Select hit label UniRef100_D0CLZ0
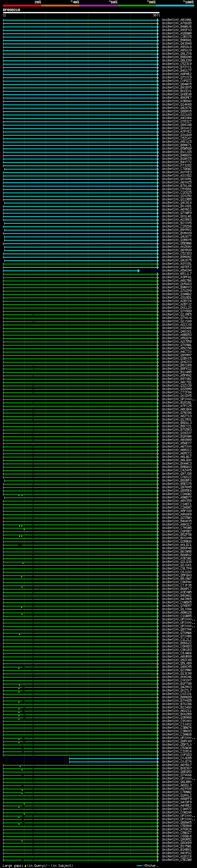The image size is (197, 868). [177, 308]
